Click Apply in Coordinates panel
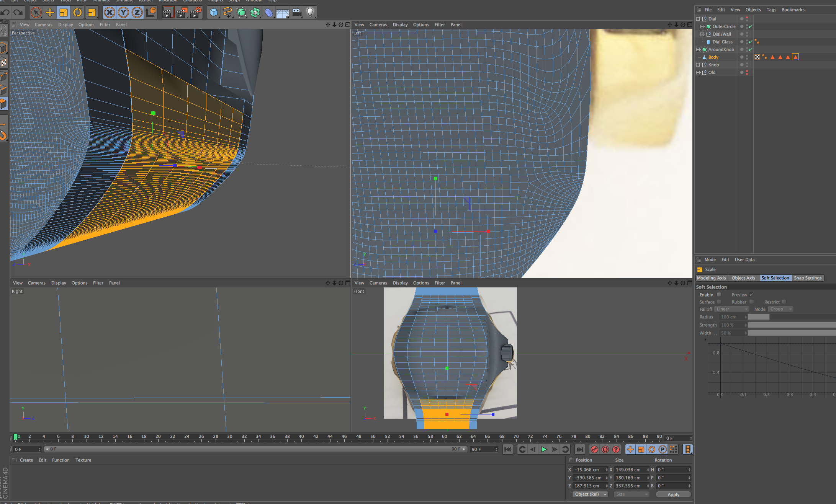 (x=673, y=494)
